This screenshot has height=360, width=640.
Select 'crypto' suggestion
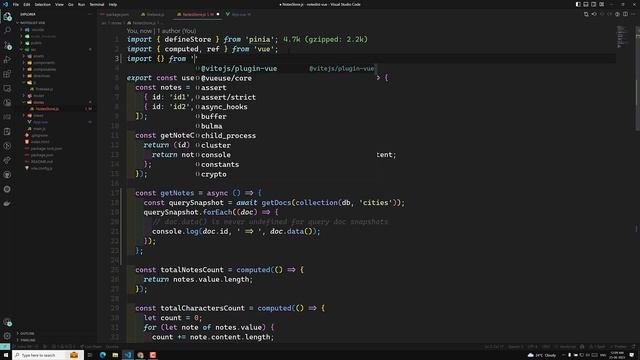tap(285, 174)
